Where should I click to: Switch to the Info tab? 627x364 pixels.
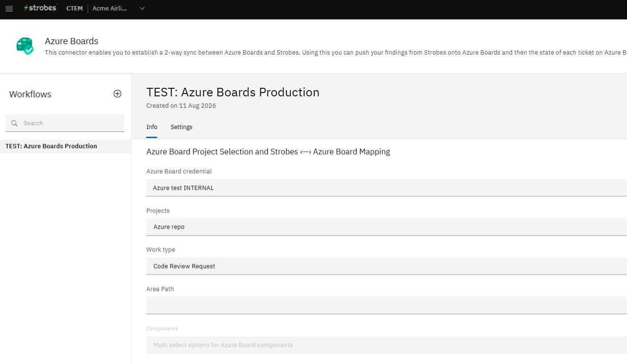coord(152,127)
